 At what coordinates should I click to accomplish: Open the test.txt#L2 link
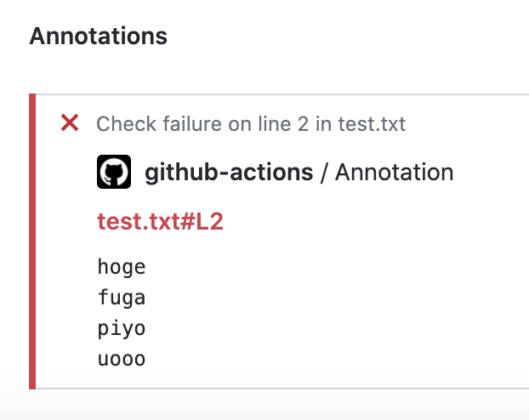[160, 222]
